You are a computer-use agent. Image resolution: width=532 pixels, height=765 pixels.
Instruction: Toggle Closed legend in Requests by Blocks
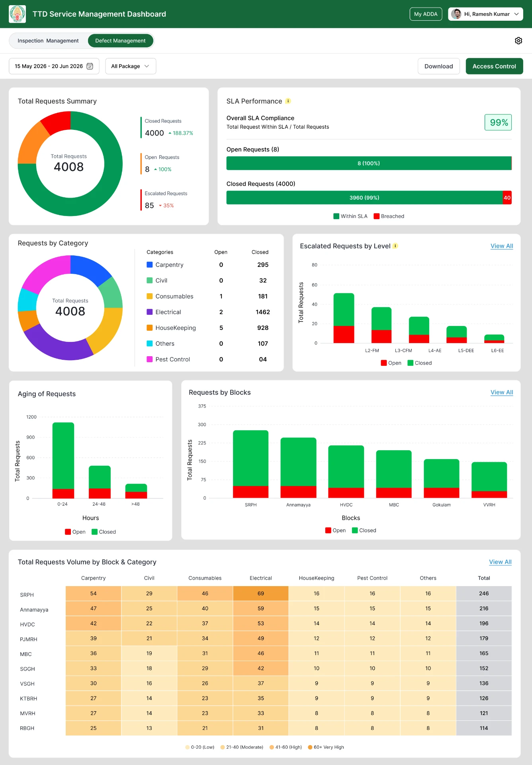point(364,530)
